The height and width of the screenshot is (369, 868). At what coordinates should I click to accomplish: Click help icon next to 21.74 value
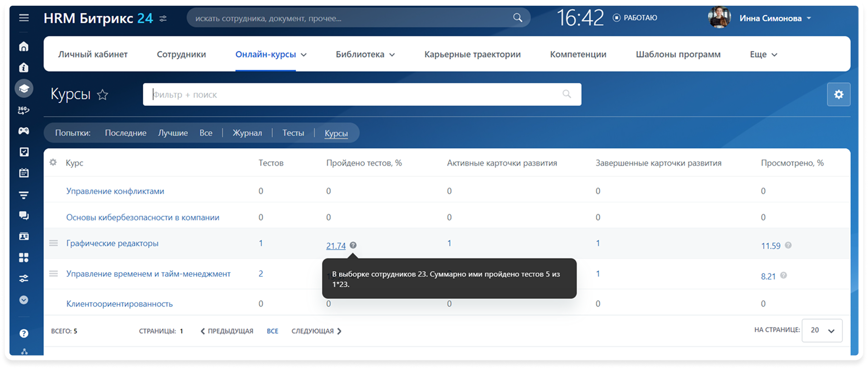[353, 245]
